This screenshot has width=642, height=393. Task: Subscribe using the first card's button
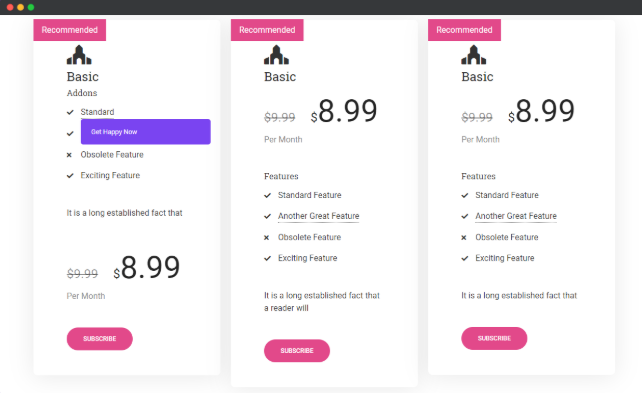[99, 339]
